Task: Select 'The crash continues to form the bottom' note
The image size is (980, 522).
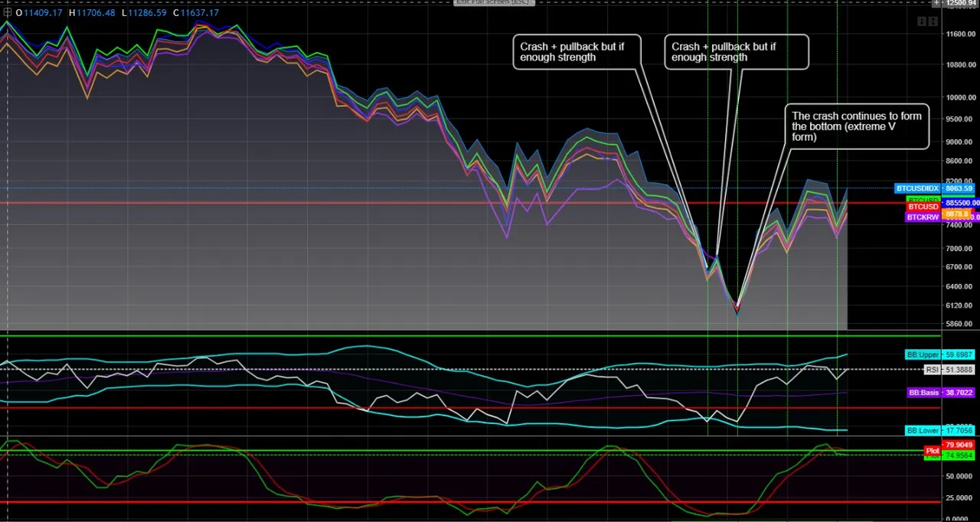Action: coord(857,126)
